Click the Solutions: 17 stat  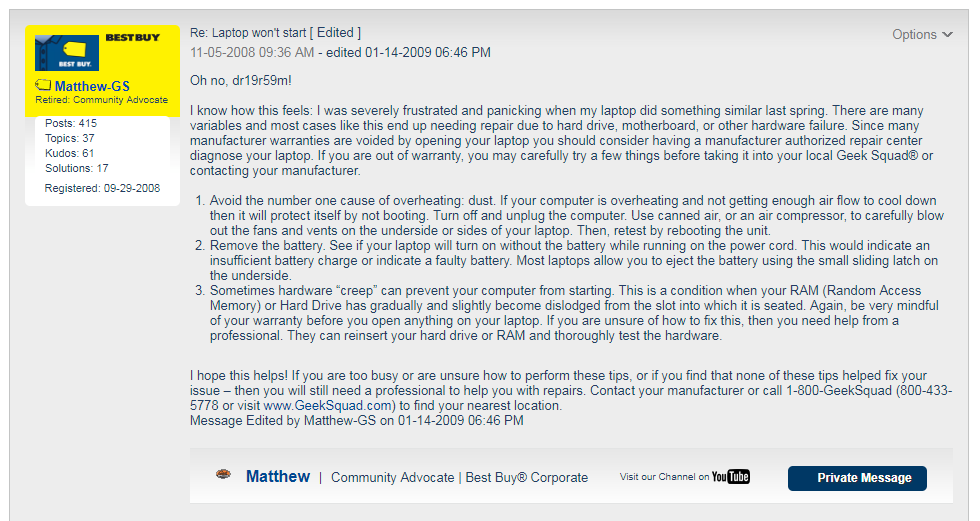pos(76,168)
